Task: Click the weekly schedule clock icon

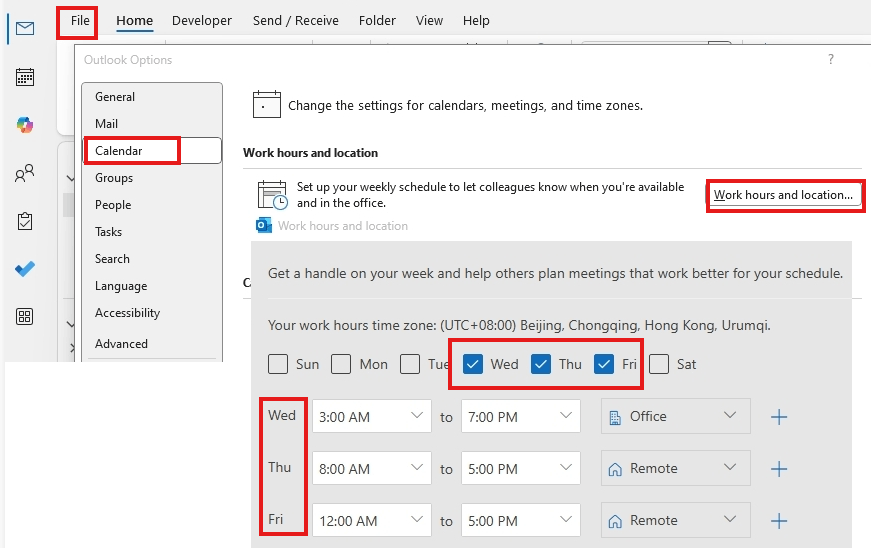Action: coord(273,195)
